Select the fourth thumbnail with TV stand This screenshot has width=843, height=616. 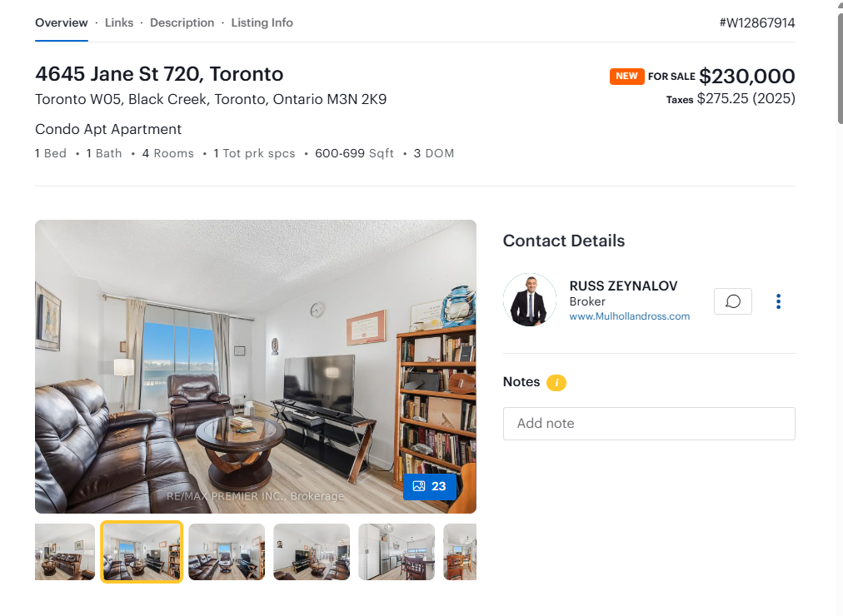click(x=312, y=552)
